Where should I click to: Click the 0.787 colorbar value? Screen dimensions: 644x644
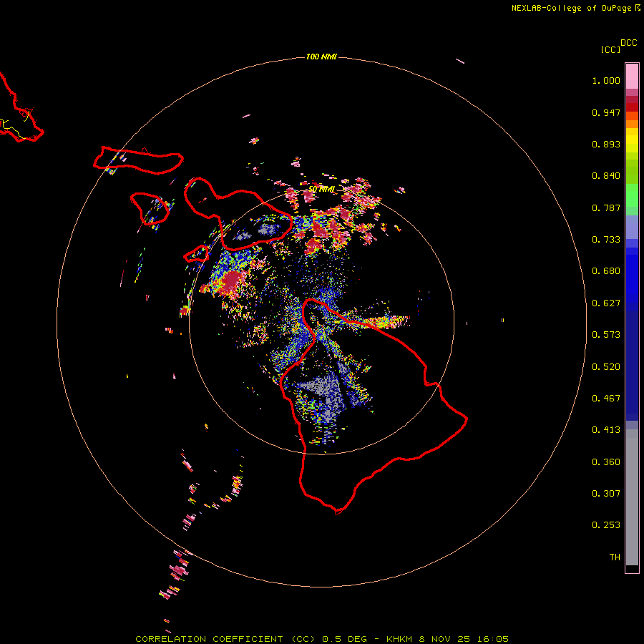pos(606,208)
